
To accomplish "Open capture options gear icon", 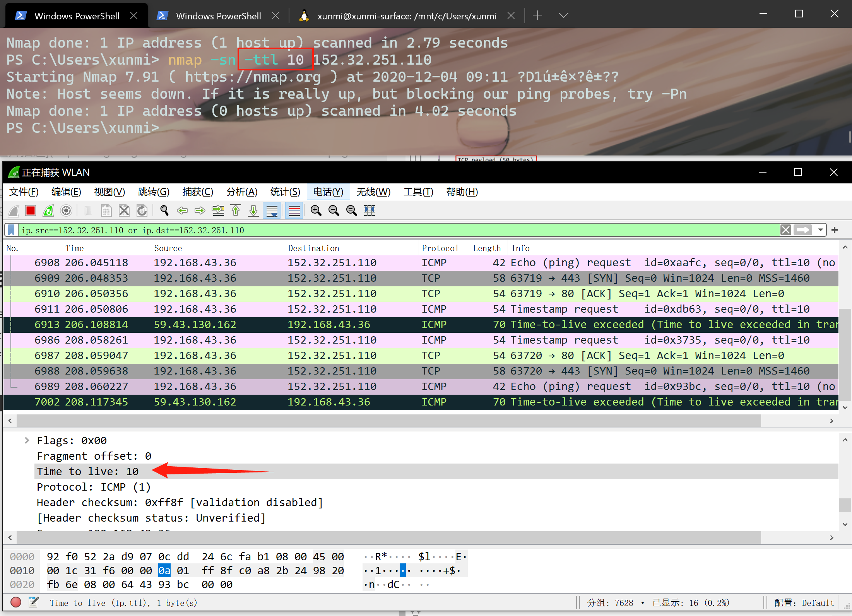I will pos(66,210).
